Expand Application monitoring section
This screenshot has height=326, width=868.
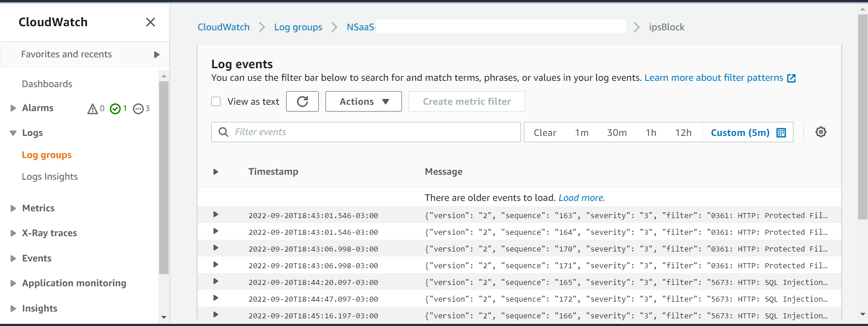[13, 283]
